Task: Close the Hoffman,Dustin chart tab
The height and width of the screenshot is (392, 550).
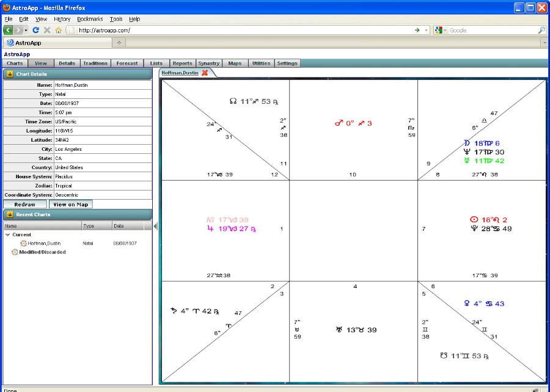Action: pos(205,73)
